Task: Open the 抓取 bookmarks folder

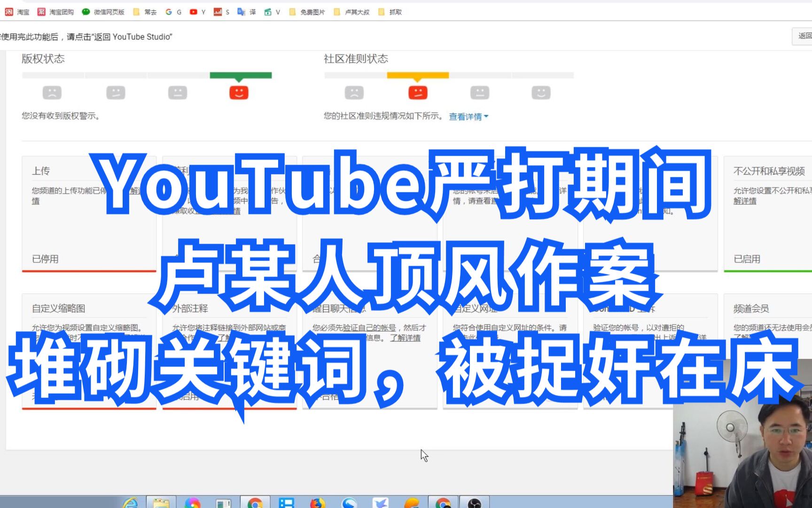Action: point(390,12)
